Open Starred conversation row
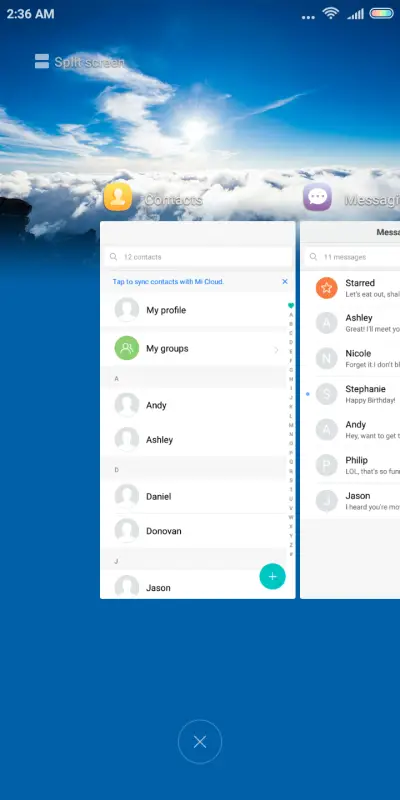400x800 pixels. (350, 288)
